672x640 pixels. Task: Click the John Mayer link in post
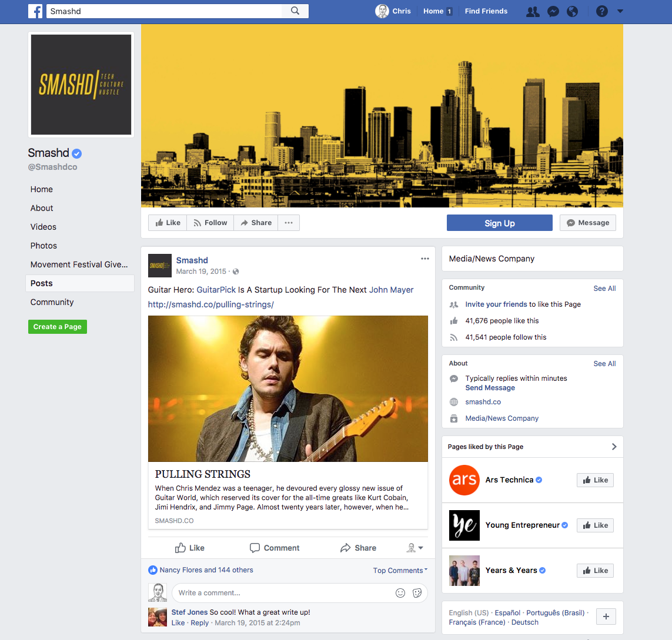(392, 290)
